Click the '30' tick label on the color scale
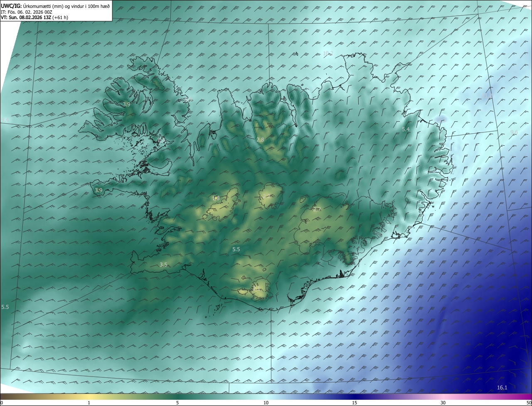The height and width of the screenshot is (406, 532). (x=443, y=403)
